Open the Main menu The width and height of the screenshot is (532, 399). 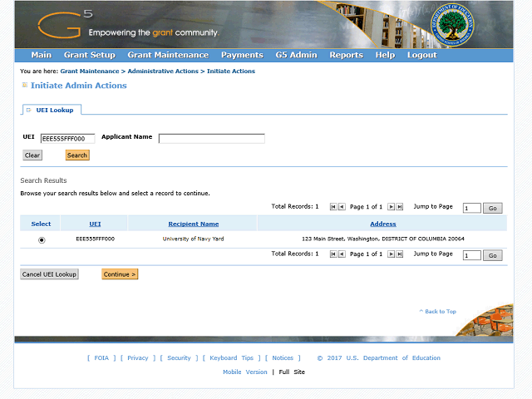42,55
